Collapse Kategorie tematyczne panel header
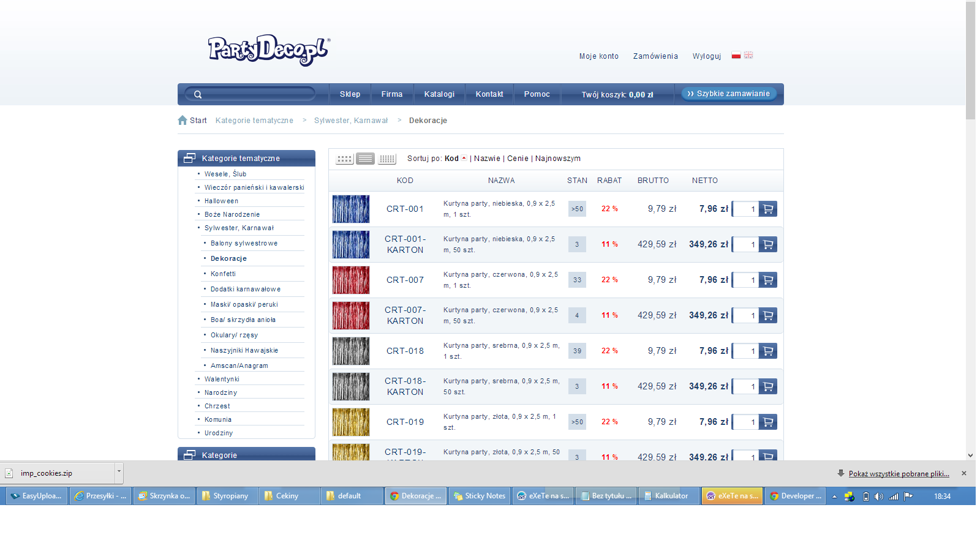 tap(246, 158)
